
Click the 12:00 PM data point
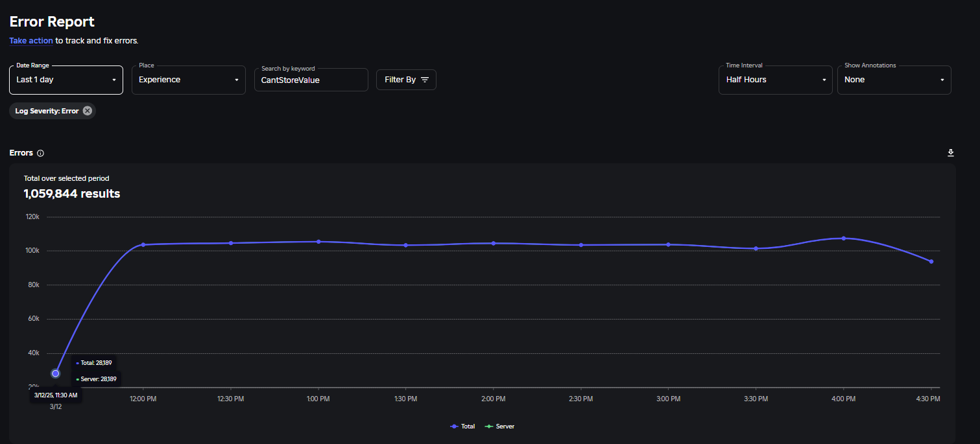pyautogui.click(x=143, y=244)
